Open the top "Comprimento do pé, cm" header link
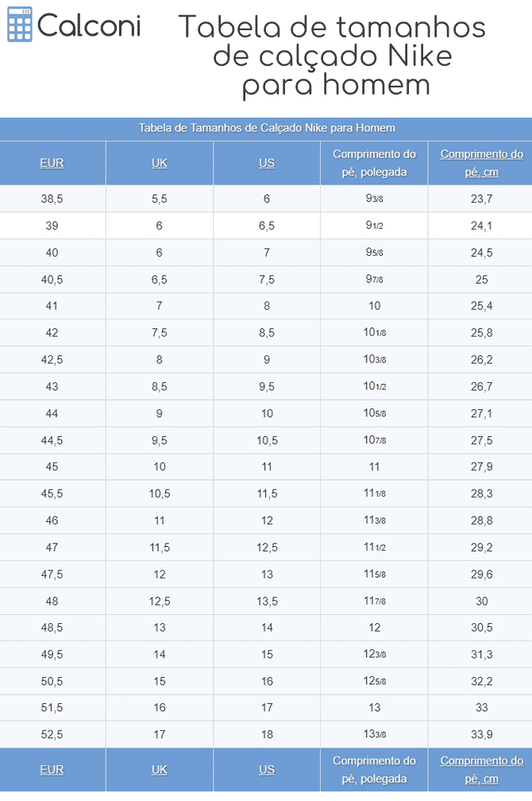Image resolution: width=532 pixels, height=801 pixels. 481,163
